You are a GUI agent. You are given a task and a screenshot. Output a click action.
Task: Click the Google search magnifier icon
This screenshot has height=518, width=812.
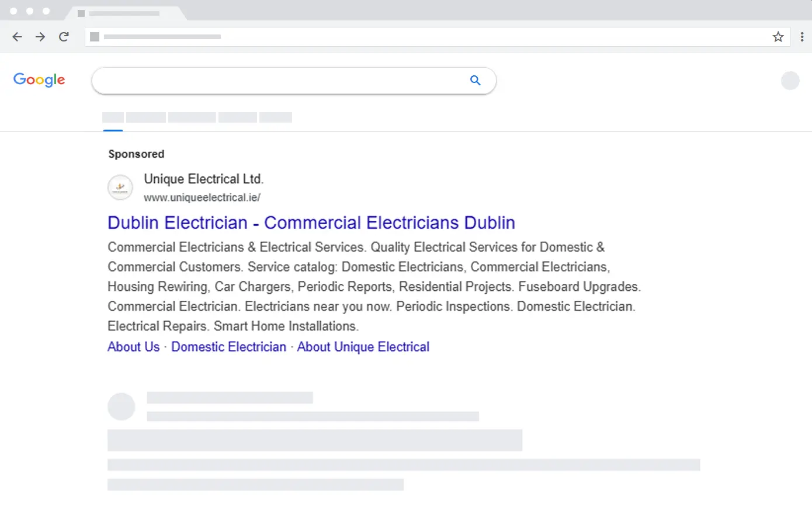(475, 80)
